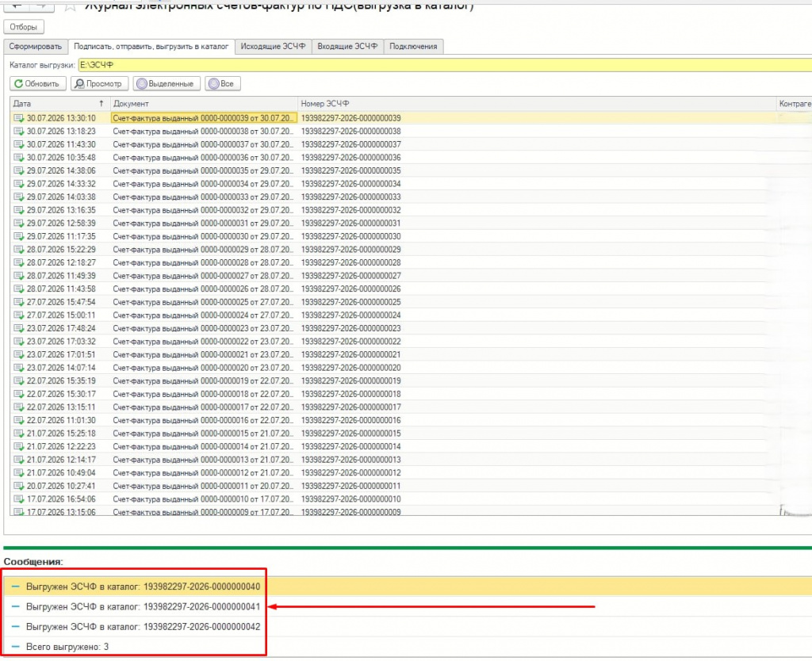Select date cell 20.07.2026 10:27:41
Viewport: 812px width, 661px height.
pyautogui.click(x=61, y=486)
